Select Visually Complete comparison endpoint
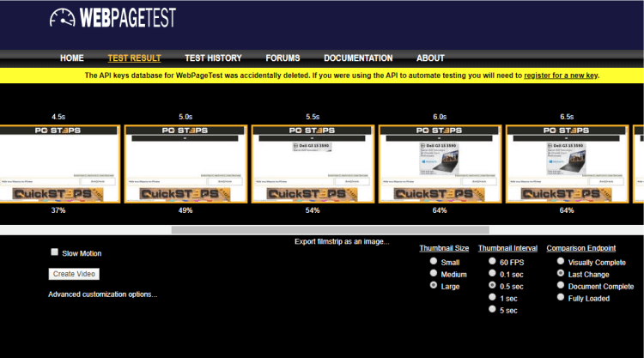644x358 pixels. coord(561,261)
